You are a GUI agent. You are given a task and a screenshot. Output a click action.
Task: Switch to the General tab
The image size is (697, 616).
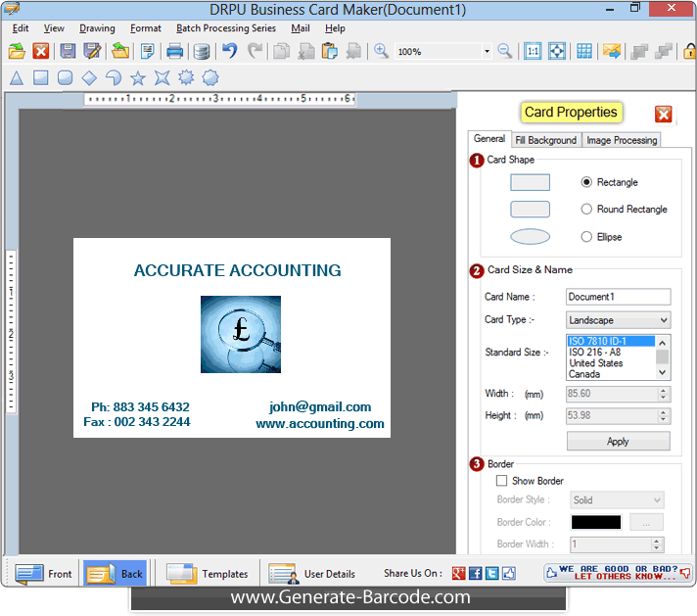pos(488,139)
